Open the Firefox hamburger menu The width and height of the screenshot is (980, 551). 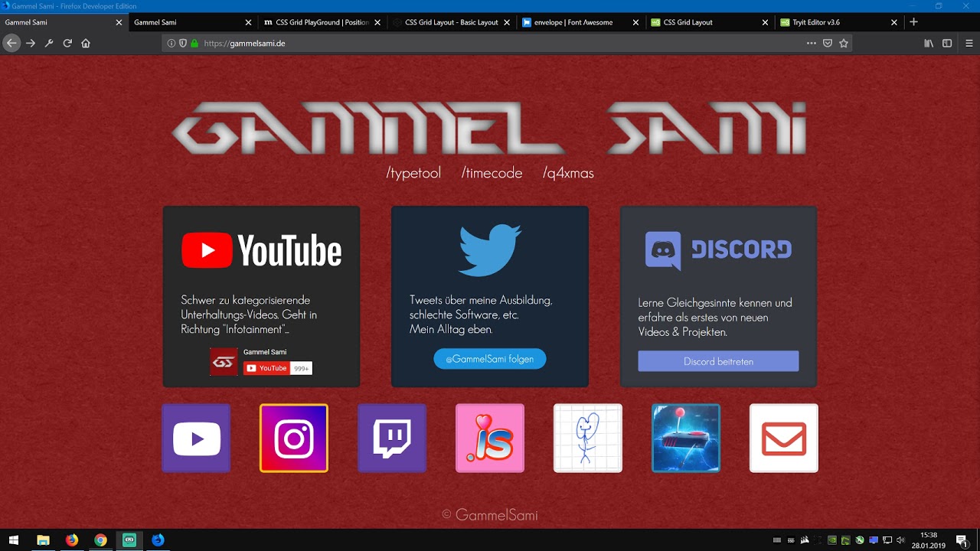coord(969,44)
